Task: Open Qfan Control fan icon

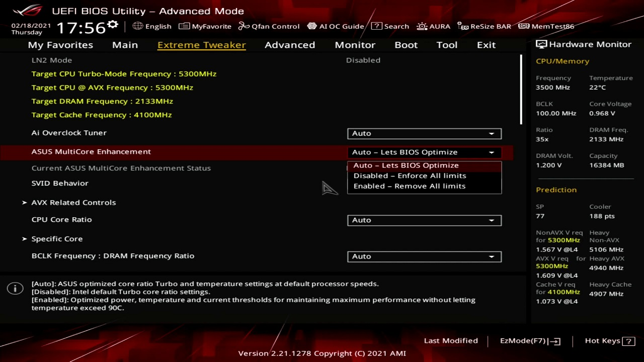Action: coord(244,26)
